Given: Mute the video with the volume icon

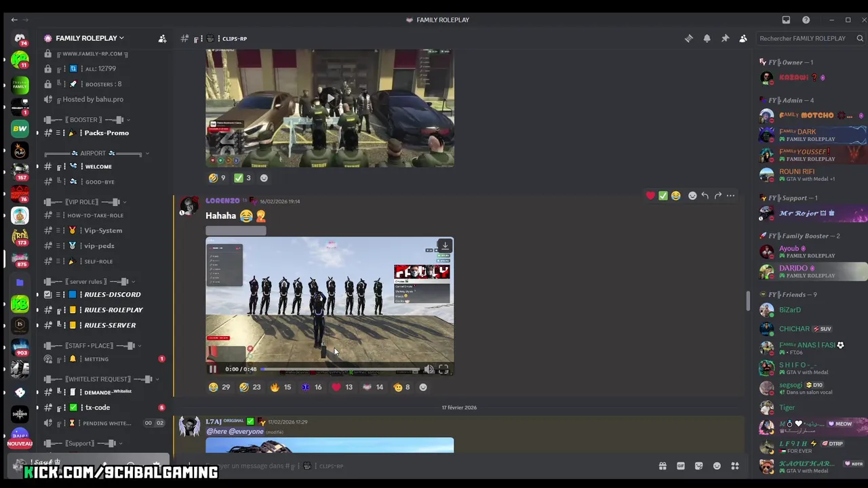Looking at the screenshot, I should point(429,369).
